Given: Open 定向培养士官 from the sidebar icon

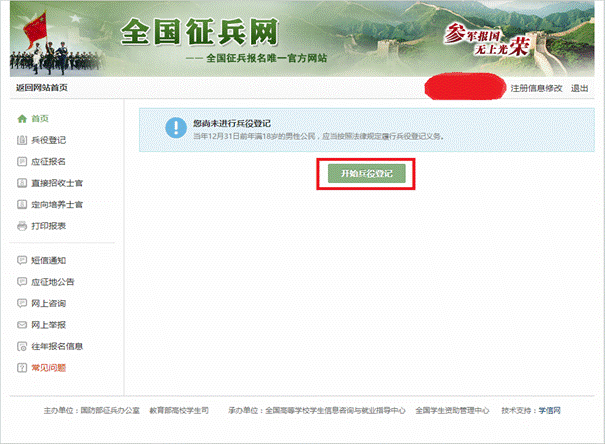Looking at the screenshot, I should click(22, 205).
